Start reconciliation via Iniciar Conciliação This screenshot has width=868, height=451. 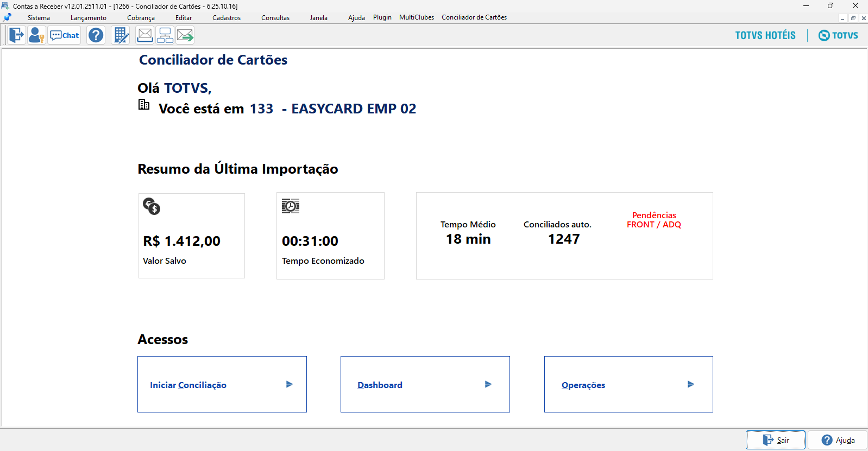click(x=222, y=384)
